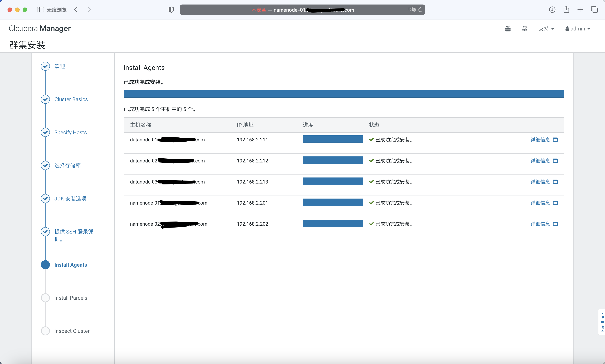Click the privacy shield icon
The width and height of the screenshot is (605, 364).
[171, 10]
